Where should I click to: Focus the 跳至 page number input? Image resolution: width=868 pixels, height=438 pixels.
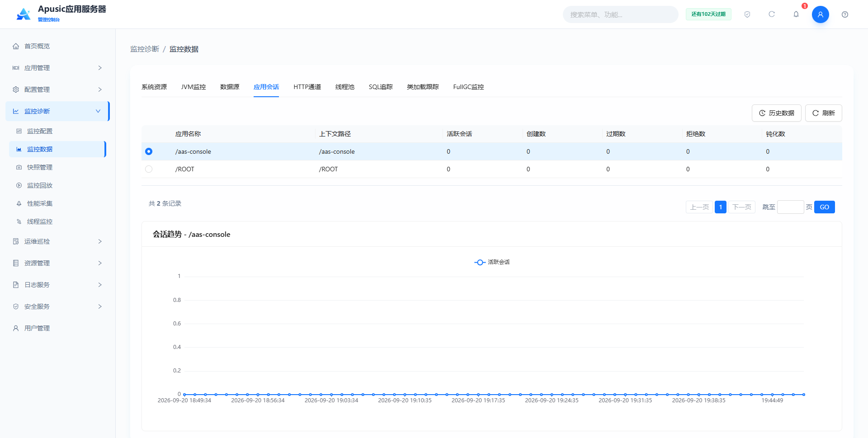(791, 207)
